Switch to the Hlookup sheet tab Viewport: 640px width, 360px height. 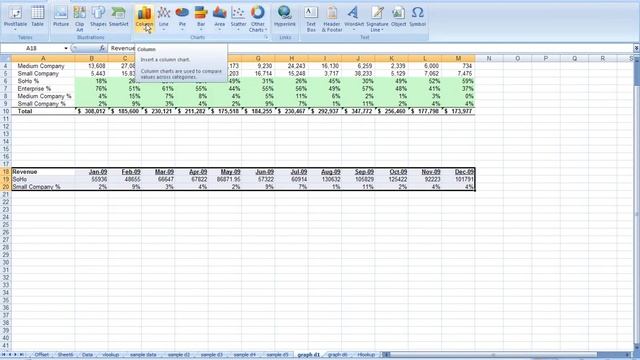pos(366,355)
